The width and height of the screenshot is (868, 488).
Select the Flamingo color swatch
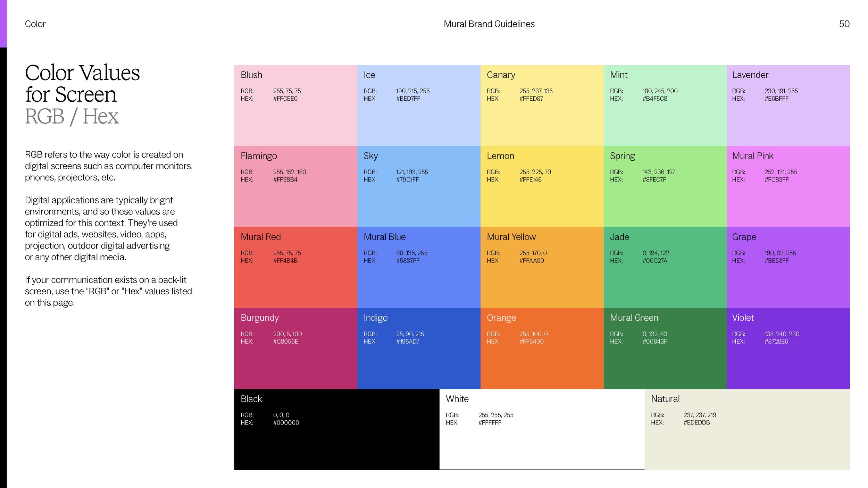pyautogui.click(x=295, y=186)
